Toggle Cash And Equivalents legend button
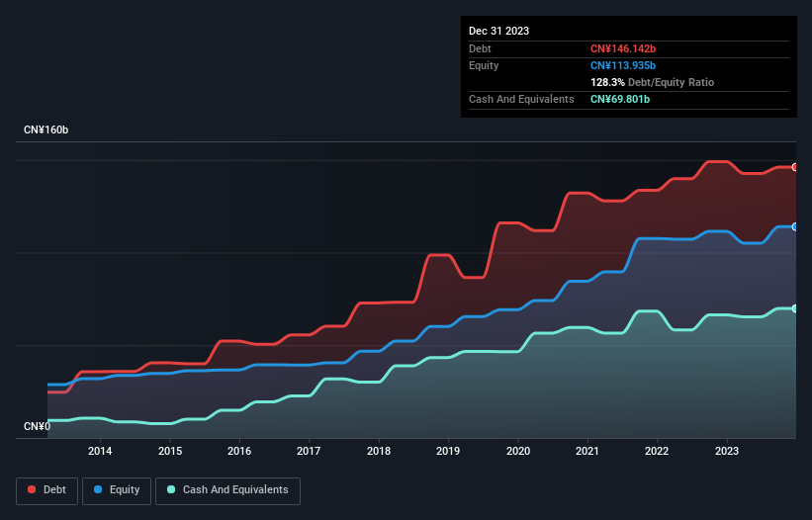 point(227,490)
